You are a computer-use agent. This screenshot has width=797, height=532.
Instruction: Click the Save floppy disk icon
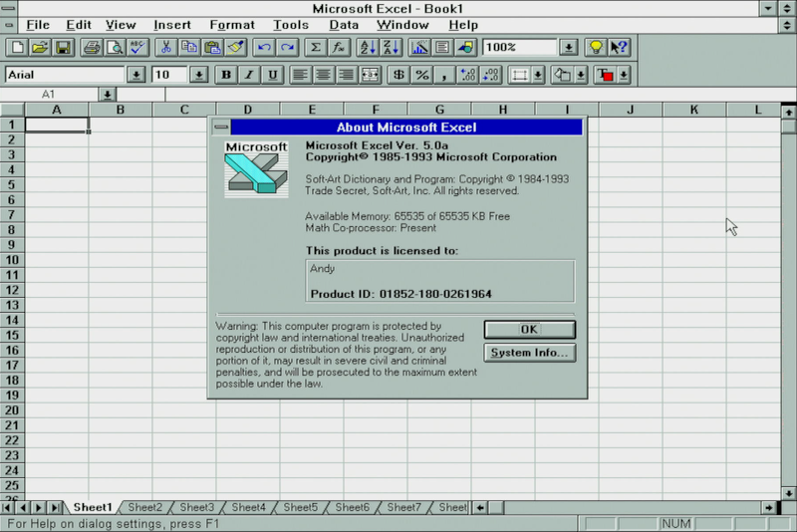[x=62, y=47]
